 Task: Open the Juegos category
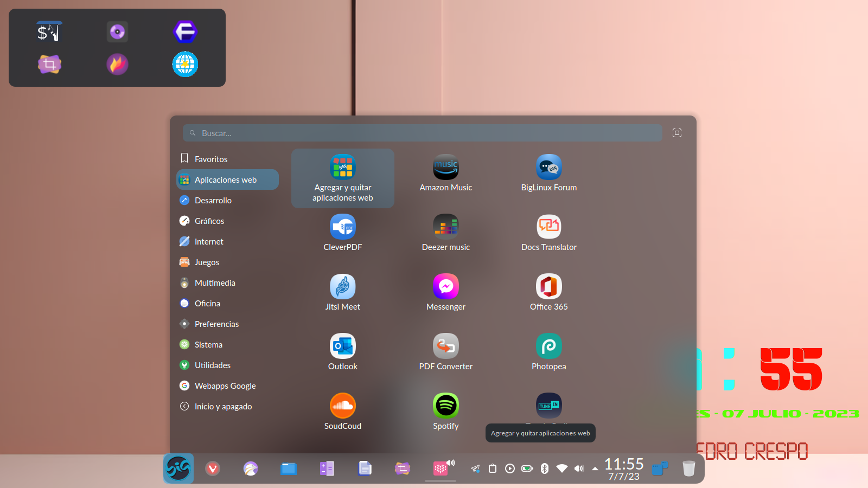(227, 262)
